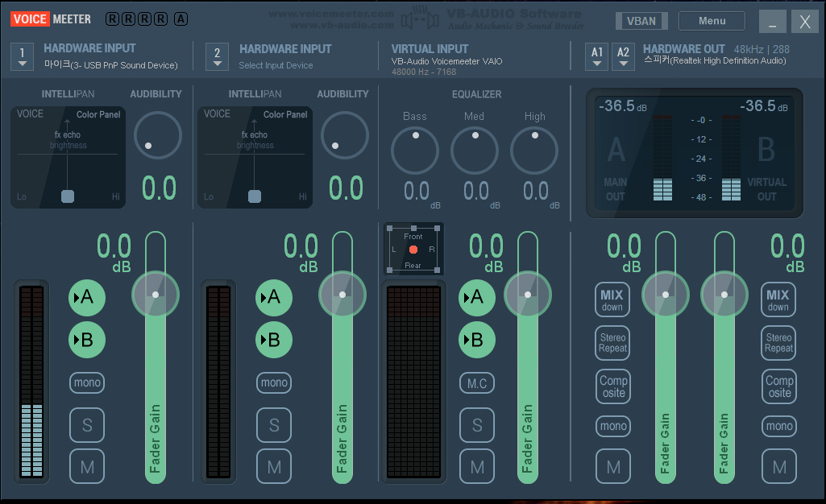Click Select Input Device text

tap(276, 65)
